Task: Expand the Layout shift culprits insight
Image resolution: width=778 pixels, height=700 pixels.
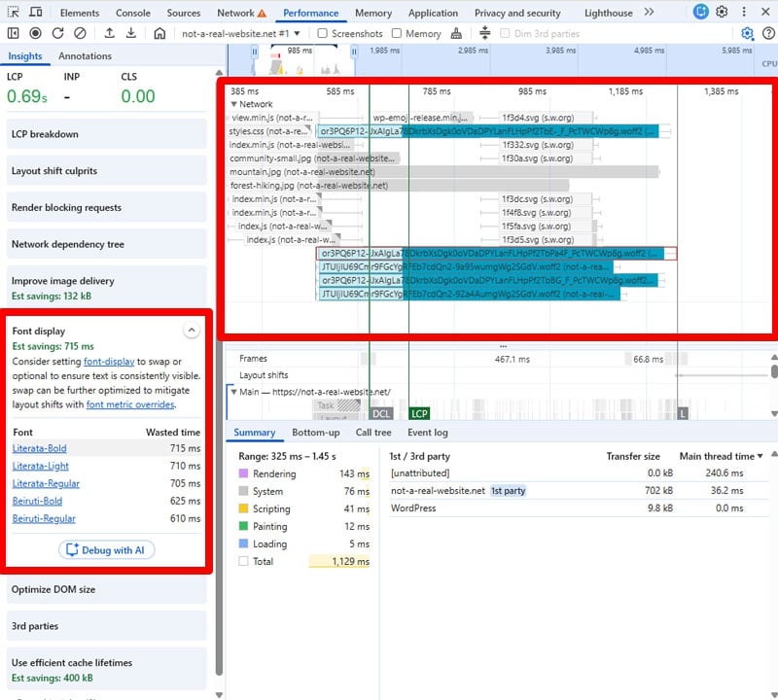Action: click(x=107, y=171)
